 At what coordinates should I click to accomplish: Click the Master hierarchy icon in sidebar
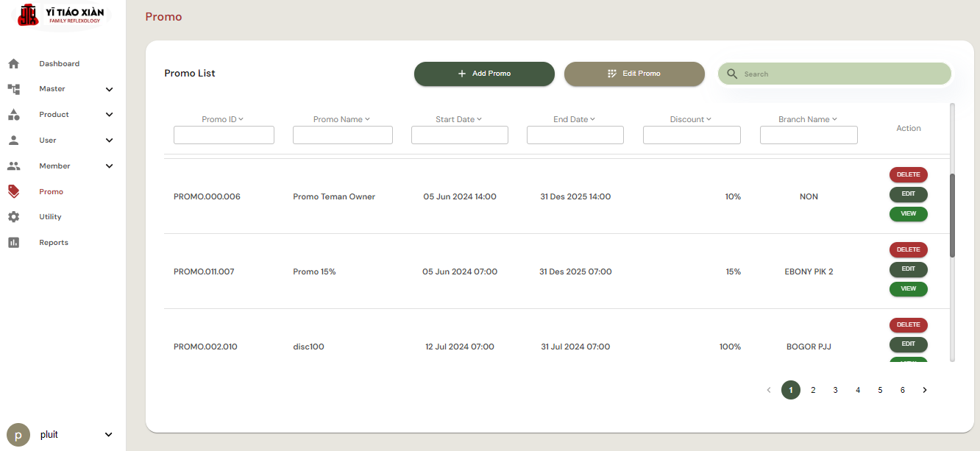click(13, 89)
